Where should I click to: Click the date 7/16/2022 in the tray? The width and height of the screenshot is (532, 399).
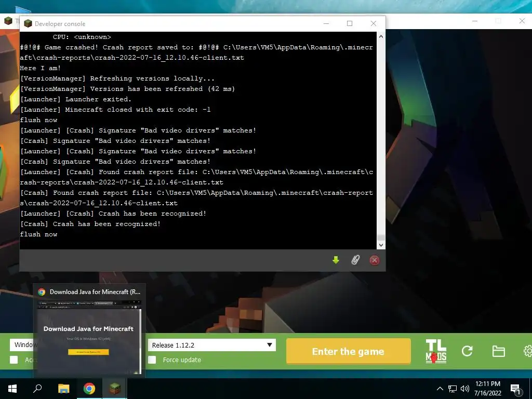[487, 393]
